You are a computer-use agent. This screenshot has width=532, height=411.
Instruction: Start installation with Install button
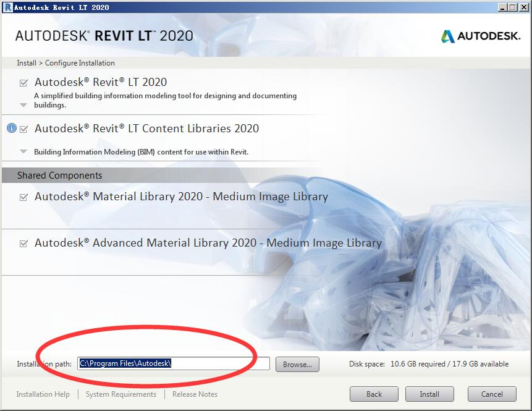tap(429, 394)
